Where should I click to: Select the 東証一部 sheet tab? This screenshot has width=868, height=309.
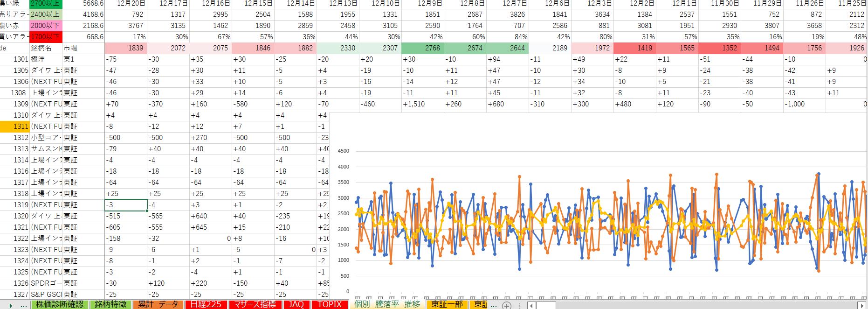click(x=447, y=304)
